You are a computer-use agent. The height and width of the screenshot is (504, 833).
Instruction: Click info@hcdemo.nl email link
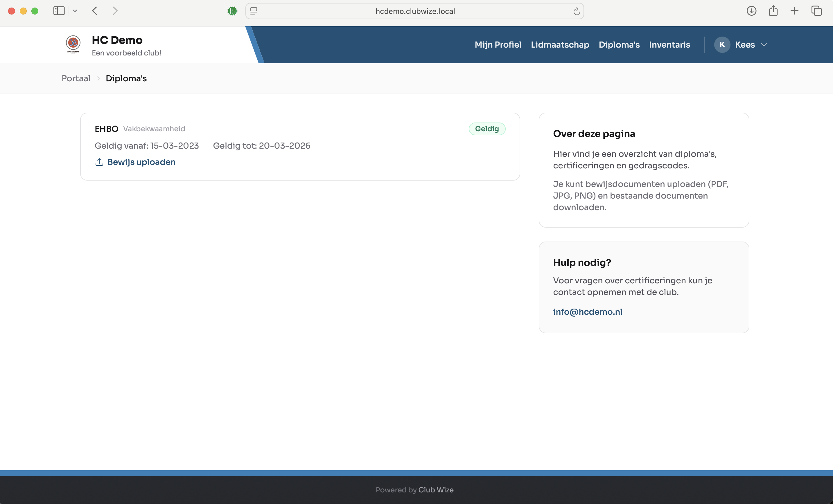[x=587, y=312]
